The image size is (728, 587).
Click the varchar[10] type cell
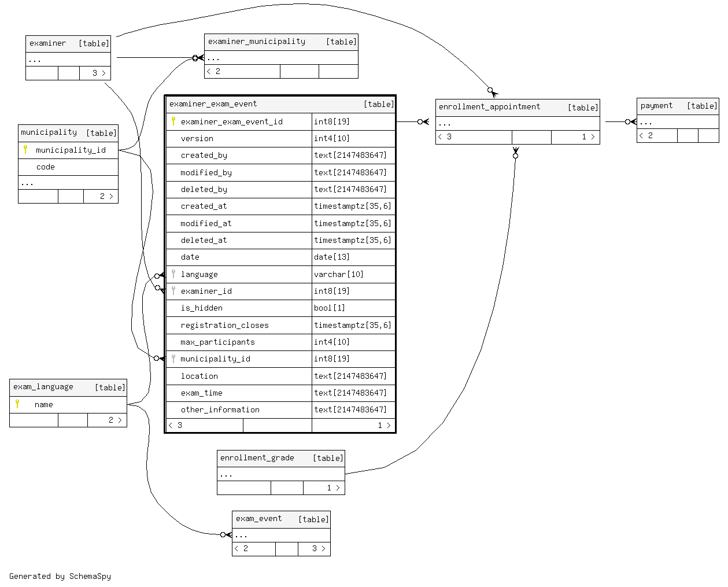[353, 275]
